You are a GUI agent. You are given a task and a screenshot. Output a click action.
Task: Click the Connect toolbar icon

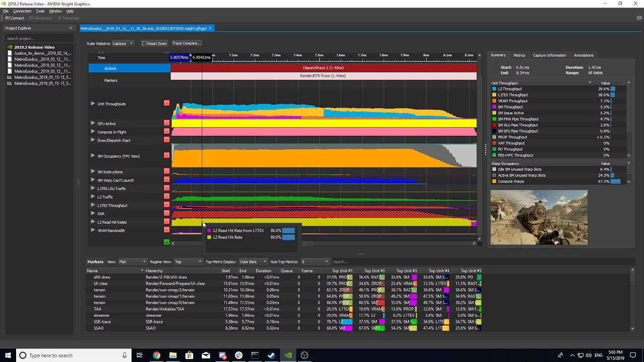7,18
